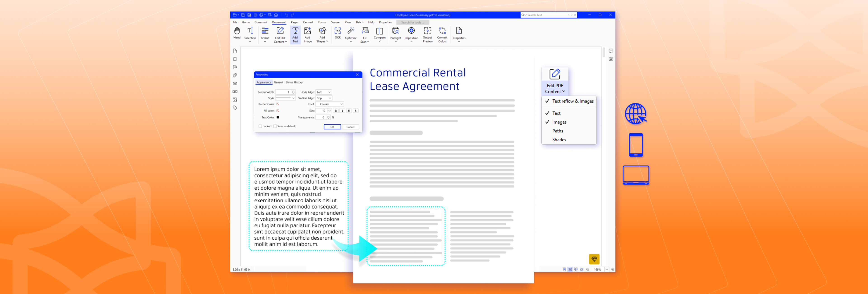
Task: Open the zoom level 166% dropdown
Action: [606, 269]
